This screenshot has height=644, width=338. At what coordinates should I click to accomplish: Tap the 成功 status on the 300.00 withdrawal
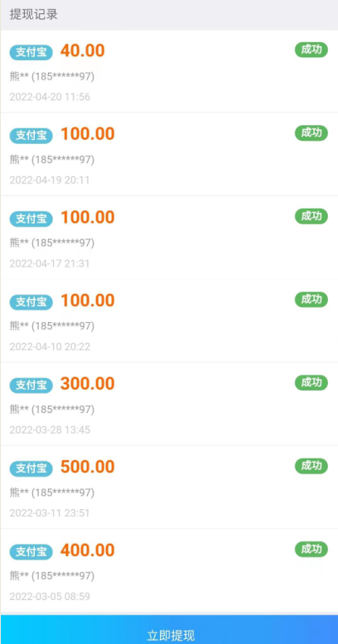click(311, 382)
